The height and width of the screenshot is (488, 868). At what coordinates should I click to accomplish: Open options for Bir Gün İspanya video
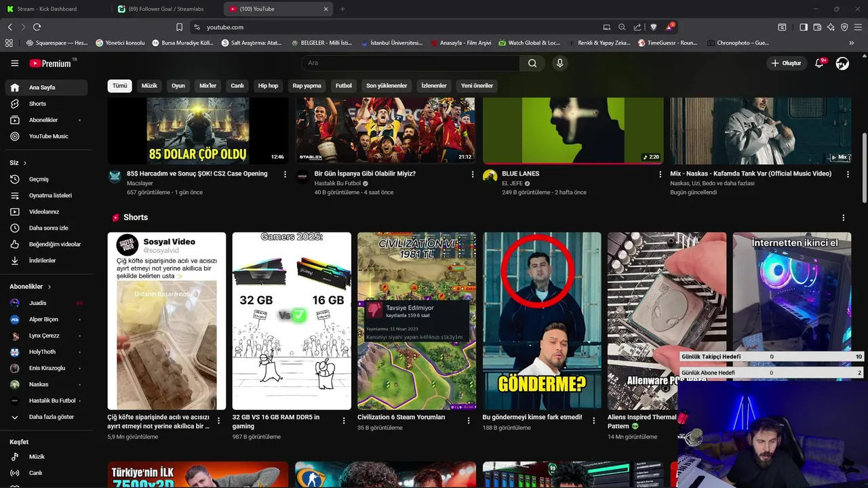click(473, 174)
